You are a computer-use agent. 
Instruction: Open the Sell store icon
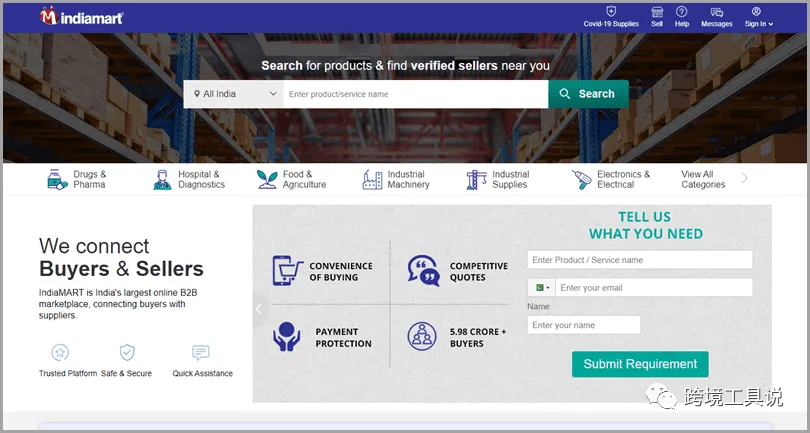[657, 12]
